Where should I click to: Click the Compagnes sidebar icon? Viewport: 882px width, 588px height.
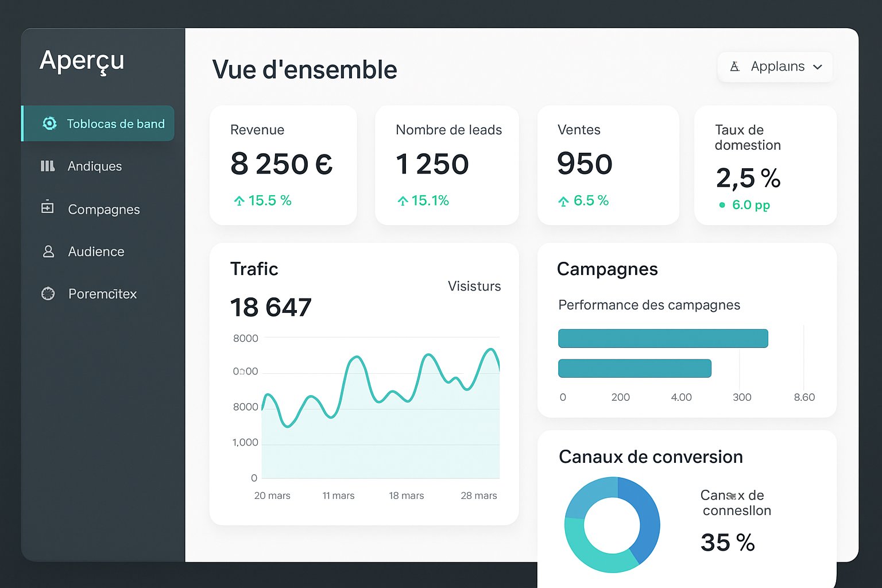pyautogui.click(x=48, y=207)
